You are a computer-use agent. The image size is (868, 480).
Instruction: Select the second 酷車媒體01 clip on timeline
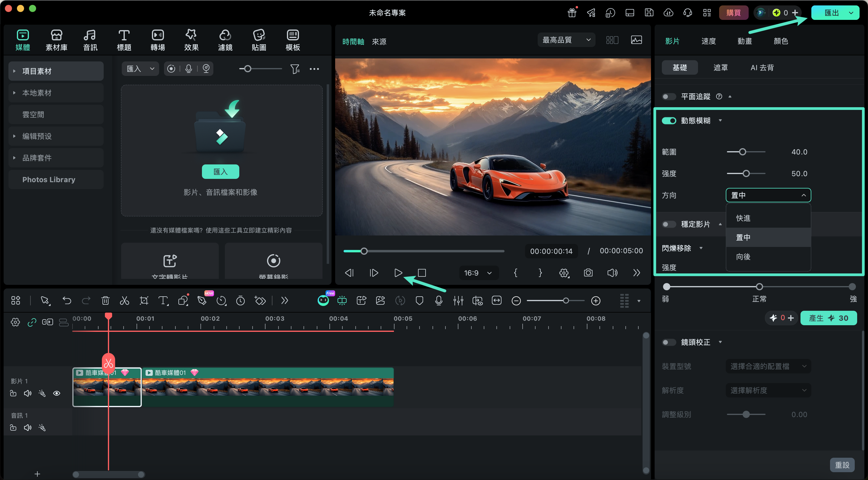pyautogui.click(x=268, y=387)
